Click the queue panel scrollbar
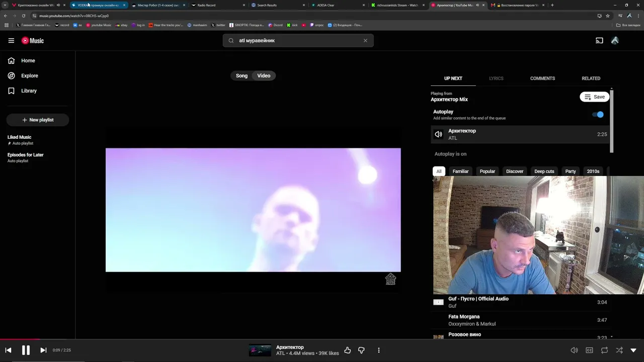 (x=612, y=121)
